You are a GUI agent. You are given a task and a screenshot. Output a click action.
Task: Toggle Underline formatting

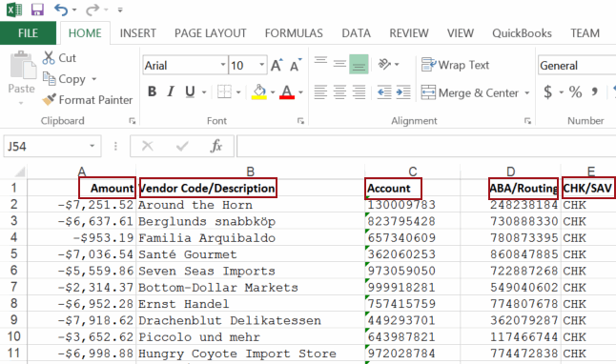190,91
